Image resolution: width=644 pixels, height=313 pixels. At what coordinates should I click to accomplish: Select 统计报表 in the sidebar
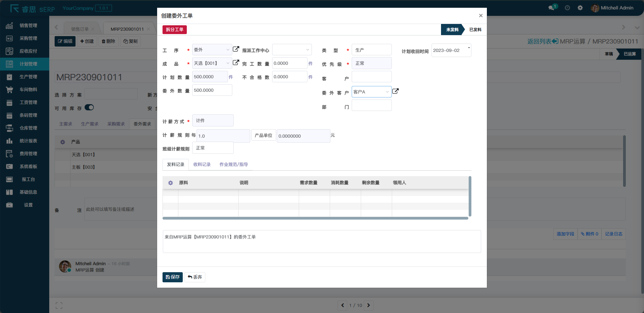pyautogui.click(x=28, y=141)
